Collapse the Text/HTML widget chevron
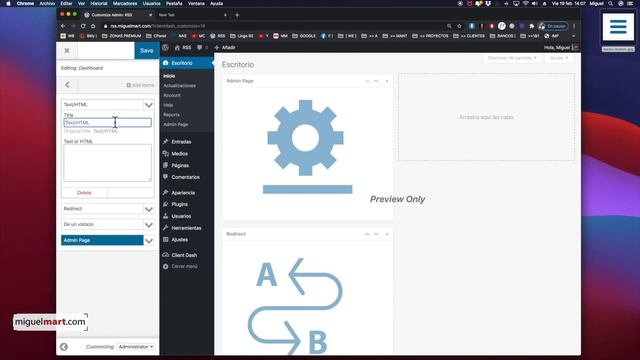Image resolution: width=640 pixels, height=360 pixels. pos(149,105)
